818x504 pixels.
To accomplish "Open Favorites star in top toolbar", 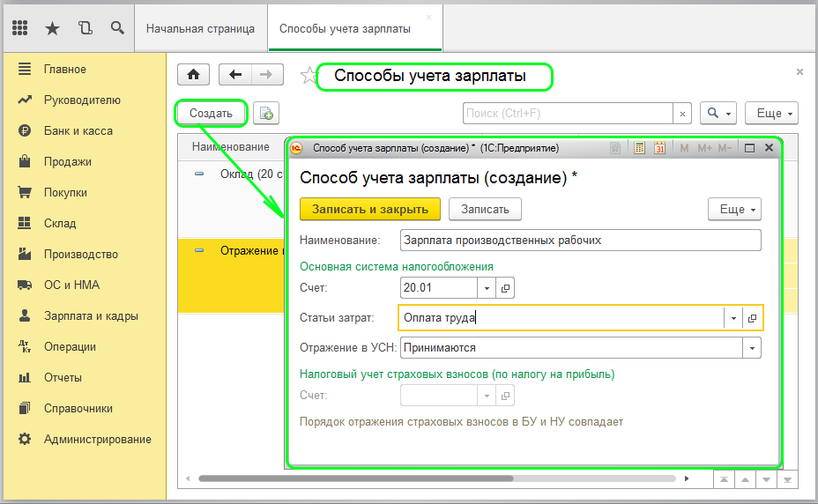I will tap(52, 28).
